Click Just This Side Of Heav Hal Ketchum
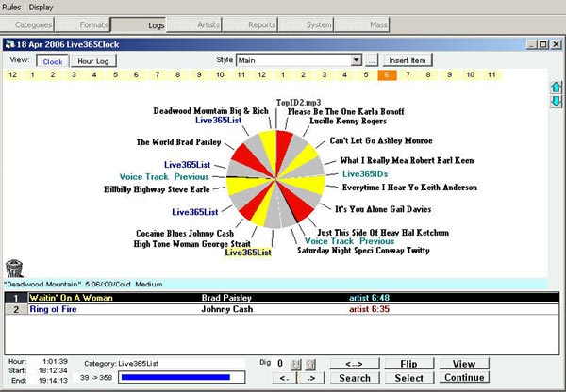Viewport: 566px width, 392px height. click(x=383, y=233)
